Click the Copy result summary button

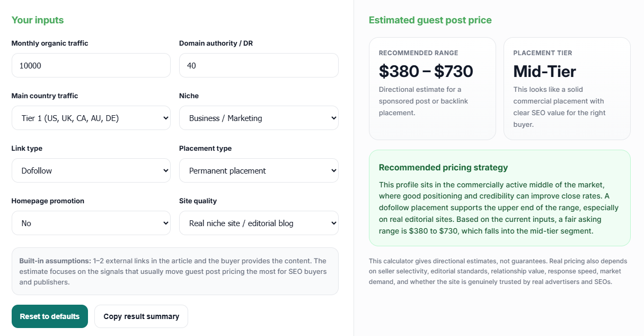(141, 316)
